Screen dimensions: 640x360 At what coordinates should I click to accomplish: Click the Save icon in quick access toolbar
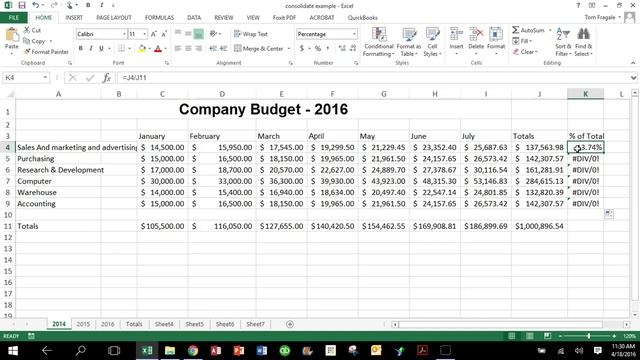pyautogui.click(x=22, y=6)
